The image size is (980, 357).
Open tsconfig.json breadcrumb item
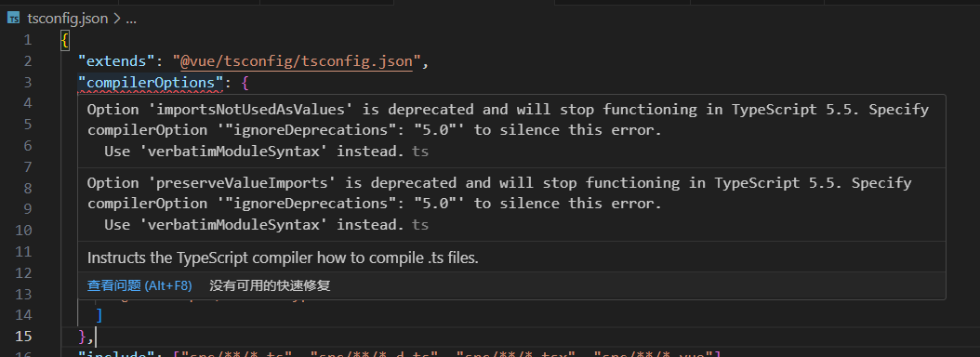tap(68, 19)
